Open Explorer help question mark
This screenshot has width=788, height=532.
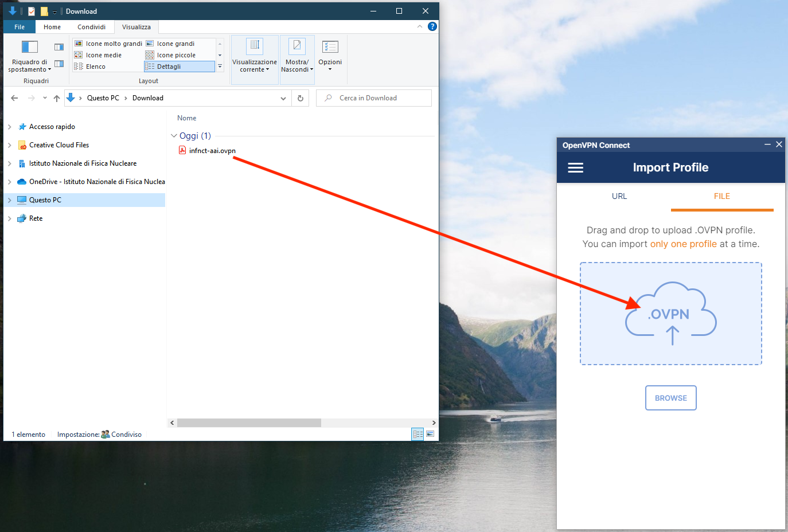(x=432, y=26)
